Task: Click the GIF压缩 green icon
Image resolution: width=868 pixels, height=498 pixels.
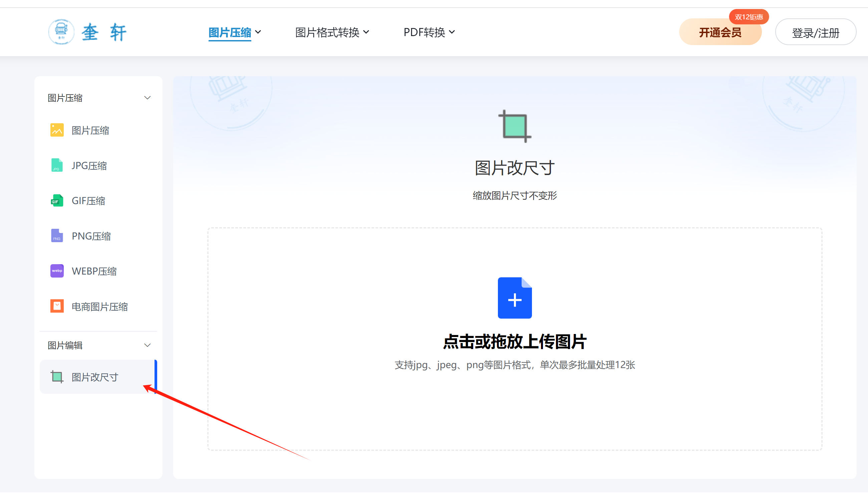Action: point(57,201)
